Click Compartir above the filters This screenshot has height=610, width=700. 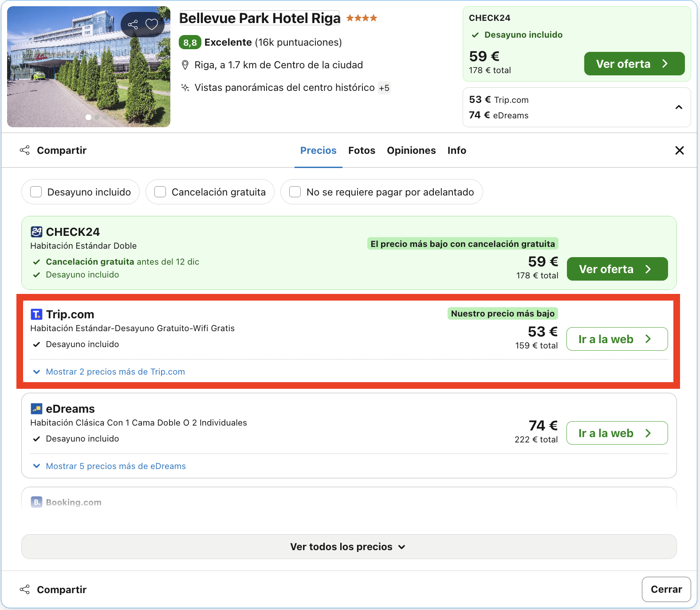(x=53, y=150)
